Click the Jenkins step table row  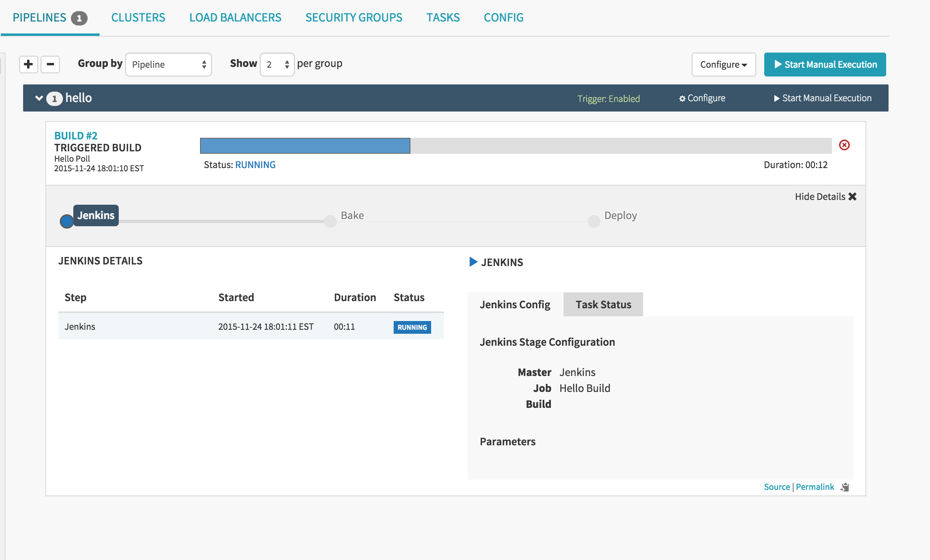click(251, 327)
